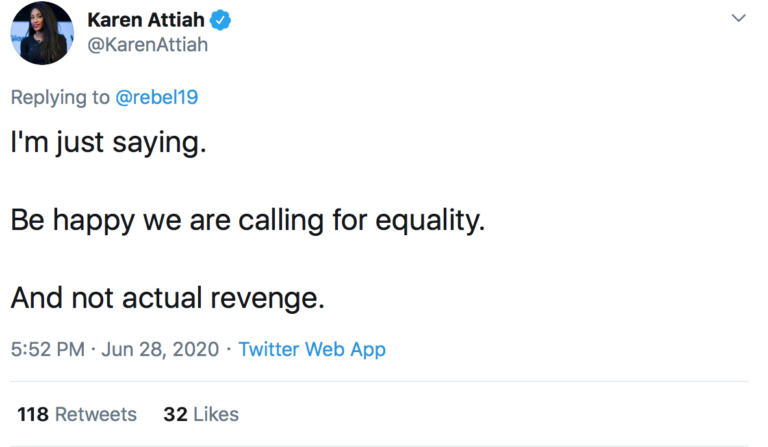Click the Jun 28, 2020 date
768x447 pixels.
pos(160,350)
